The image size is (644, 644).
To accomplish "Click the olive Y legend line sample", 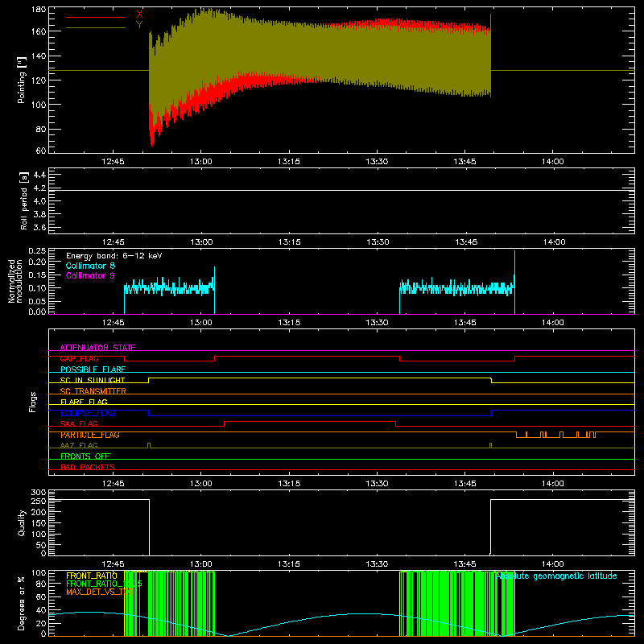I will click(96, 28).
